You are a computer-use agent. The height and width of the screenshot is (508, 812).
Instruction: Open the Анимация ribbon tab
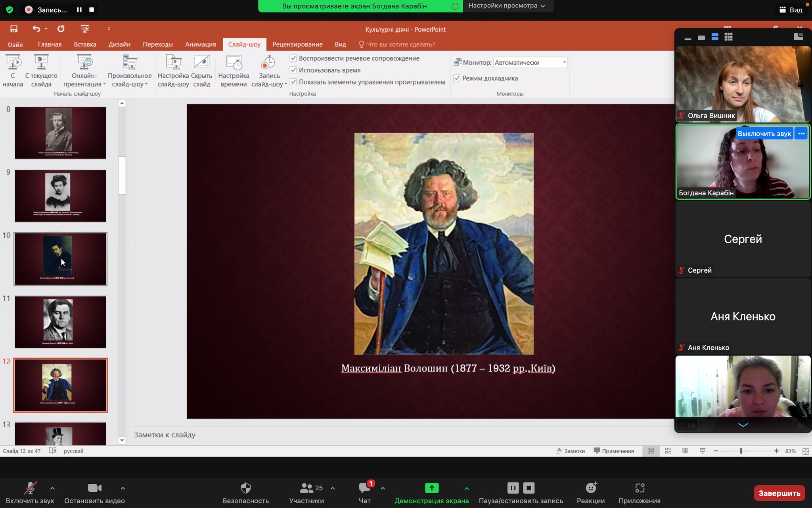[x=201, y=44]
